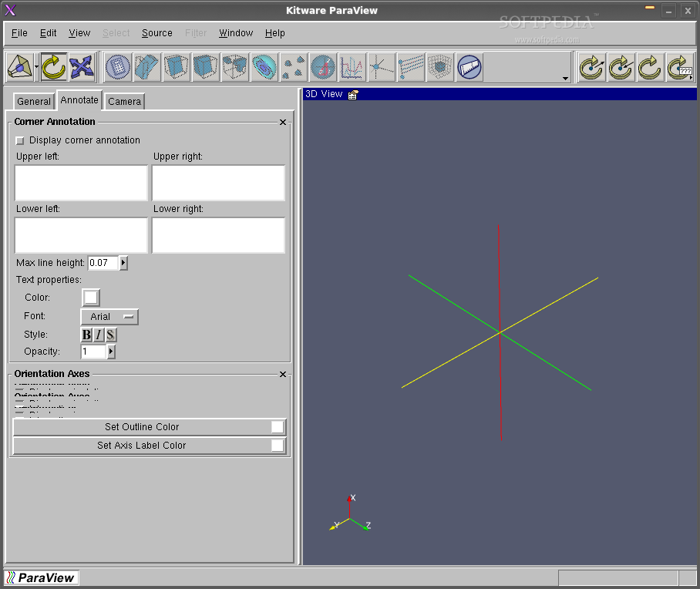
Task: Open the Source menu
Action: point(157,33)
